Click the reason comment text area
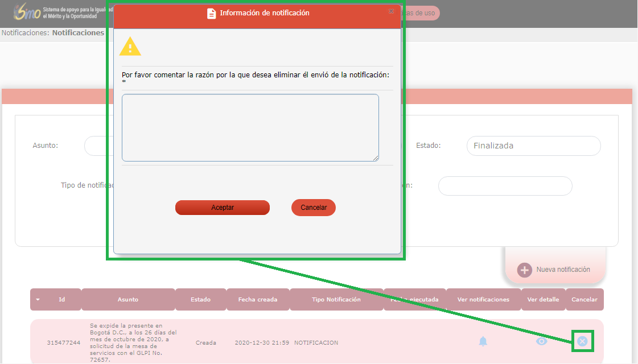 tap(250, 127)
